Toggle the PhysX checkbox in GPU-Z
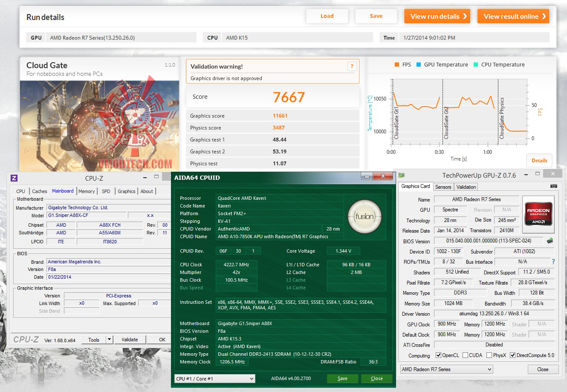This screenshot has width=567, height=392. click(489, 355)
